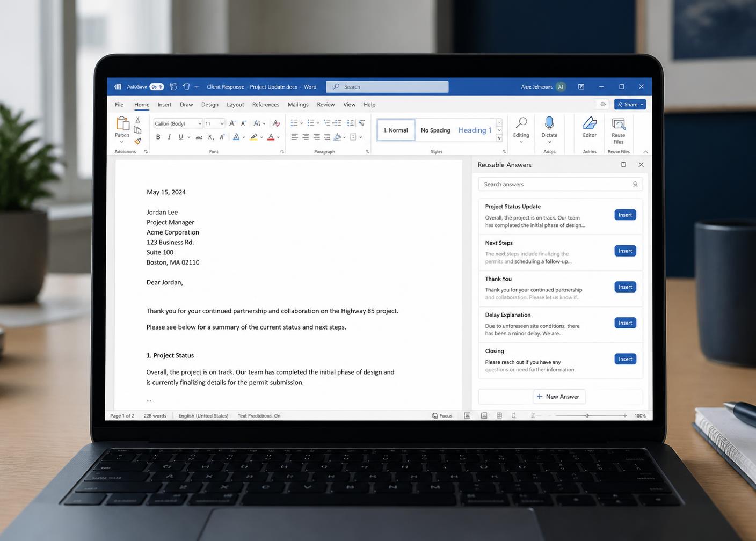Click the yellow text highlight color button
This screenshot has width=756, height=541.
(x=253, y=137)
